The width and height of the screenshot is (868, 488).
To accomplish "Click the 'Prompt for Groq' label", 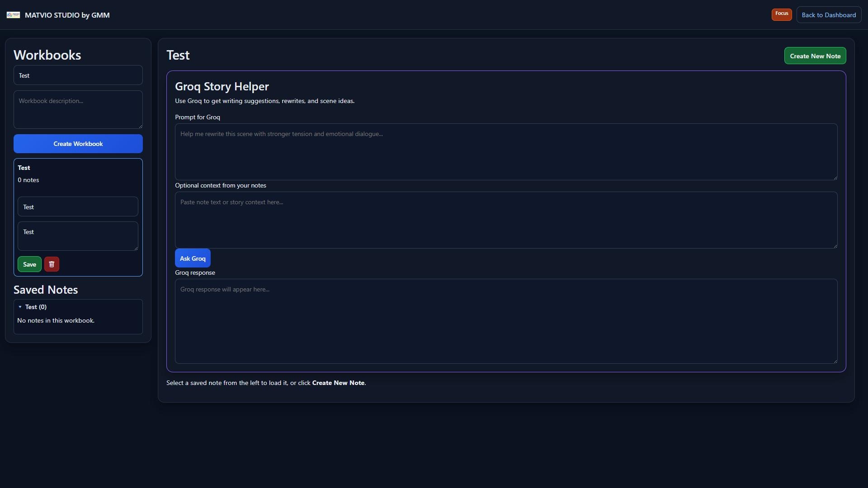I will click(x=198, y=117).
